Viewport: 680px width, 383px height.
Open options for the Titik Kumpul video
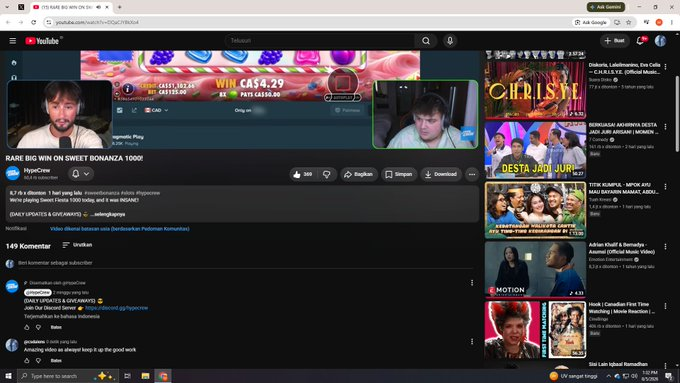click(665, 187)
